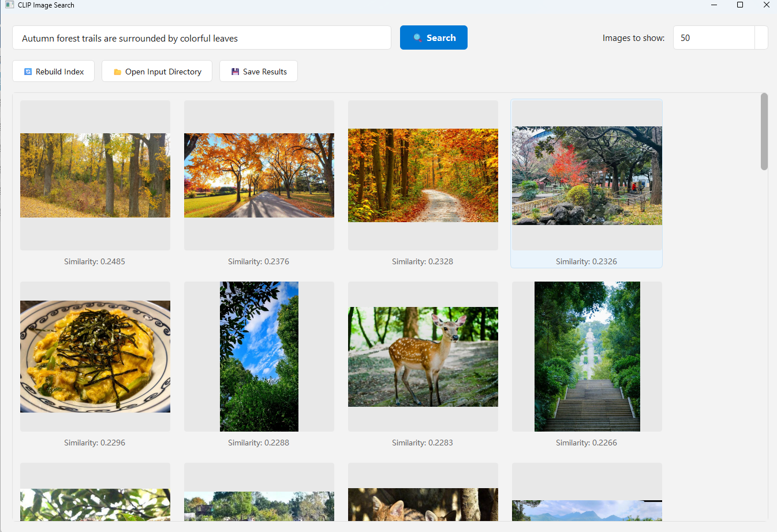Click the Similarity: 0.2296 label

pyautogui.click(x=95, y=443)
